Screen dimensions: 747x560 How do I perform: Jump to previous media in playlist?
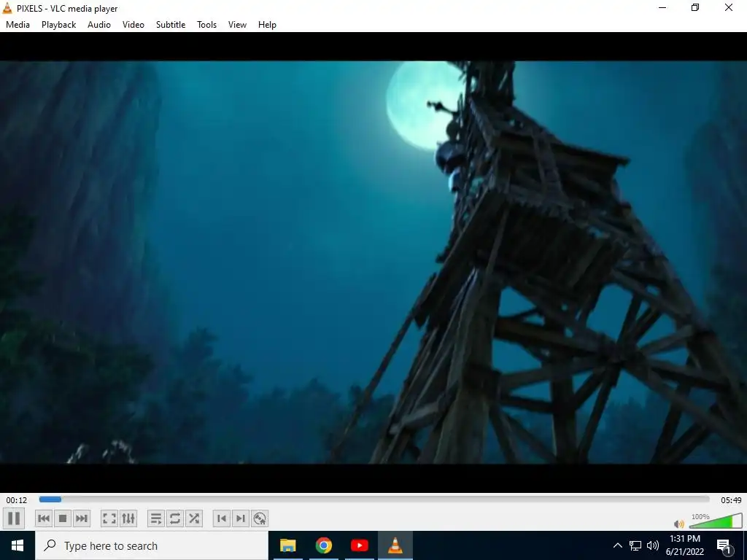coord(43,518)
